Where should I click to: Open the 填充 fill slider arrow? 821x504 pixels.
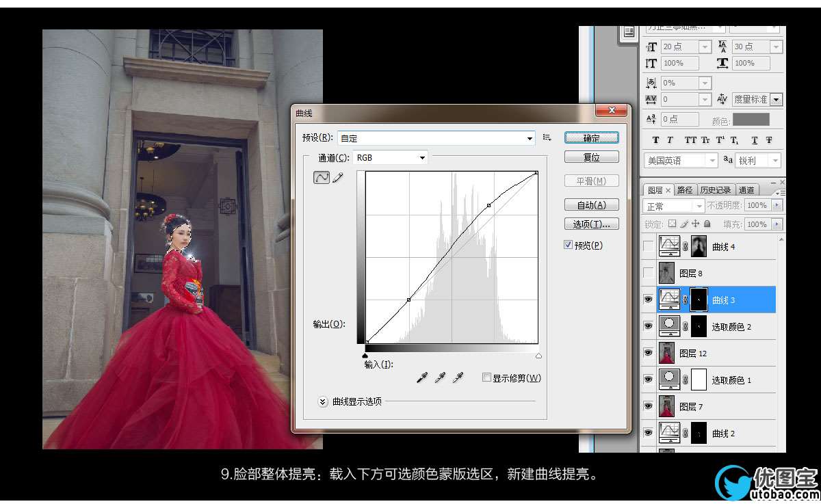click(x=776, y=224)
